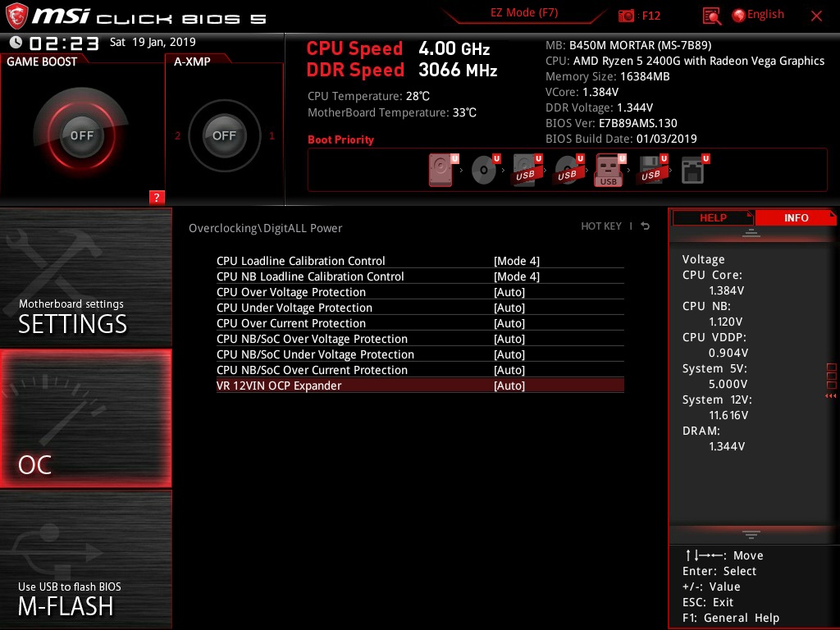Toggle the A-XMP OFF knob

[x=224, y=135]
